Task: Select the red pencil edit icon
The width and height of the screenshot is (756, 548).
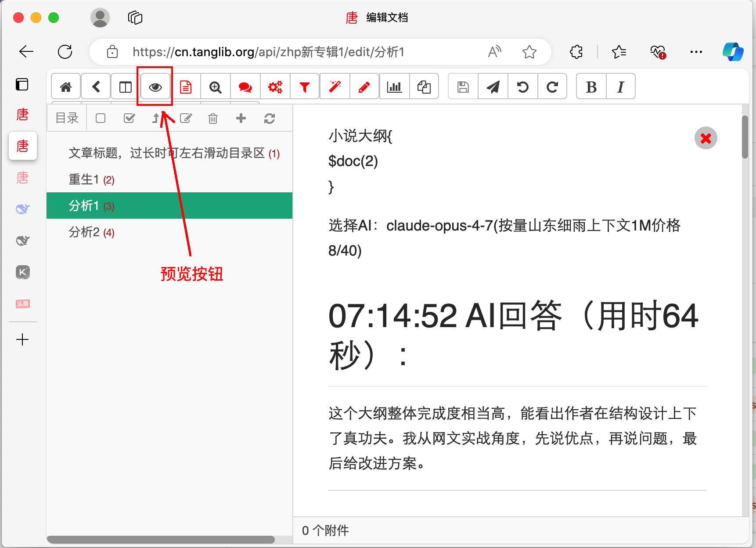Action: [364, 87]
